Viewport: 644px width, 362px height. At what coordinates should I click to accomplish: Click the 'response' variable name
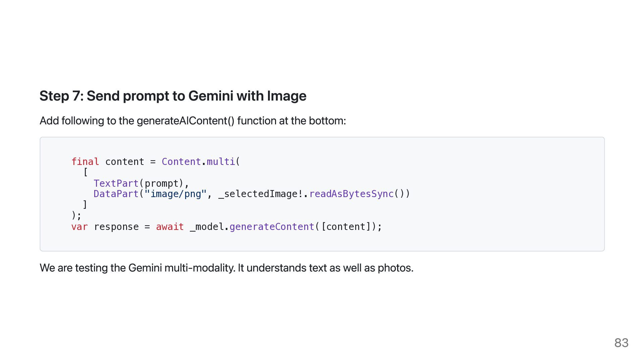[116, 227]
